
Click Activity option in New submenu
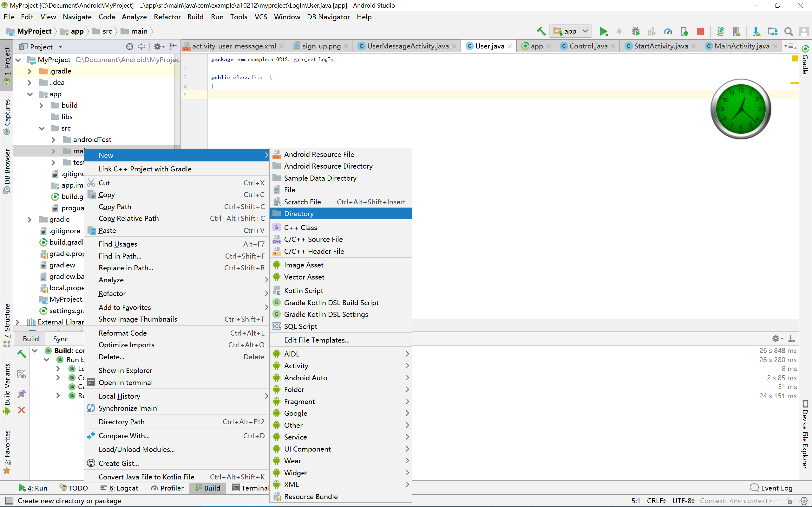(296, 365)
